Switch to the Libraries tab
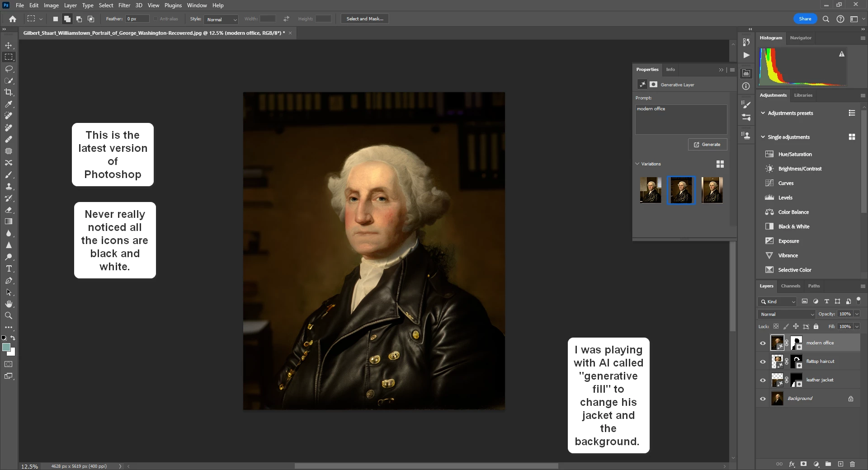The image size is (868, 470). pyautogui.click(x=803, y=95)
